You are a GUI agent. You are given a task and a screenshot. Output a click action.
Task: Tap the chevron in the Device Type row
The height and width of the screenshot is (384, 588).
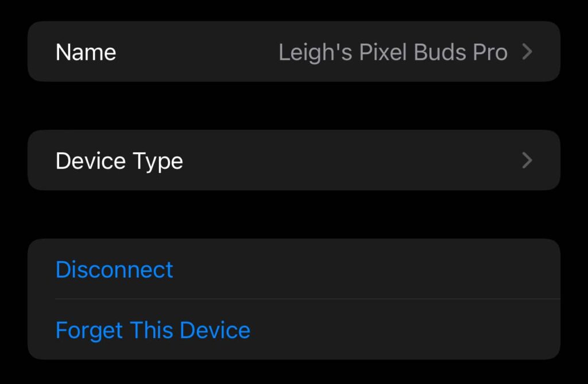[527, 161]
